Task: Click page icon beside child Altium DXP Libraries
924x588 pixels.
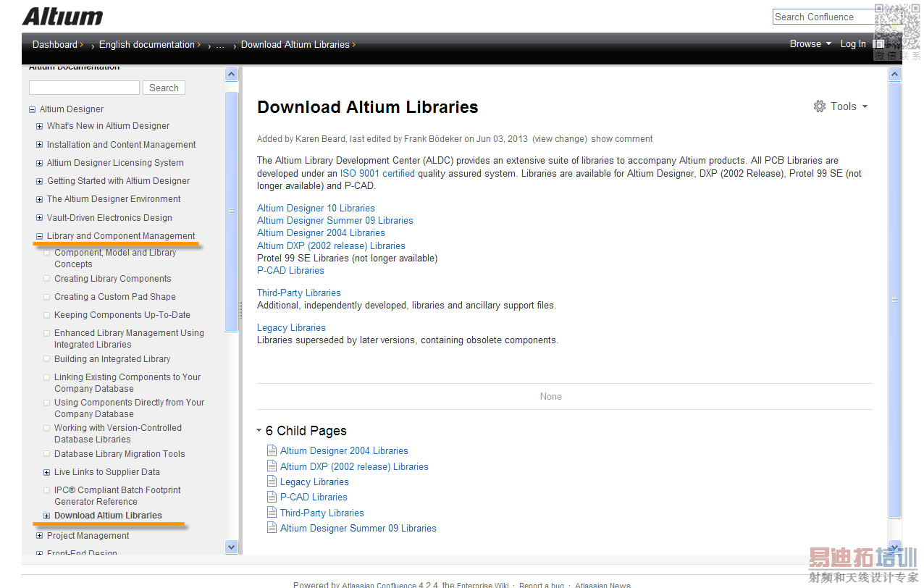Action: click(x=272, y=467)
